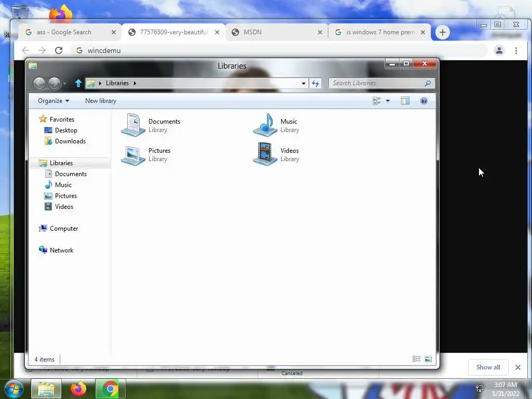The height and width of the screenshot is (399, 532).
Task: Dismiss the Chrome downloads bar
Action: tap(518, 367)
